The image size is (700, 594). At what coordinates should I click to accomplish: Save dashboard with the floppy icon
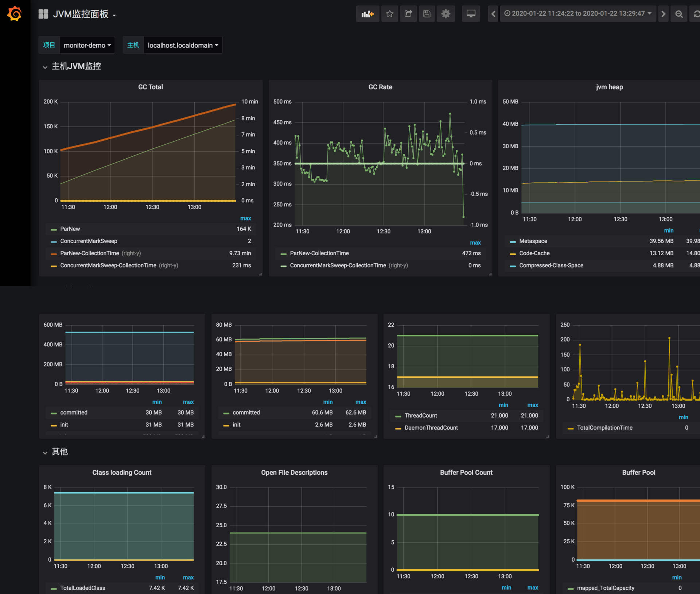427,14
